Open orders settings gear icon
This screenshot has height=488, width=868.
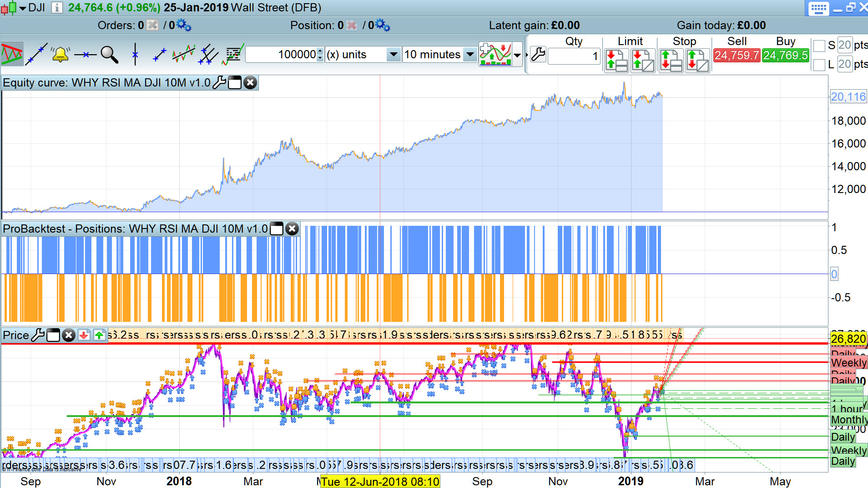(x=184, y=25)
